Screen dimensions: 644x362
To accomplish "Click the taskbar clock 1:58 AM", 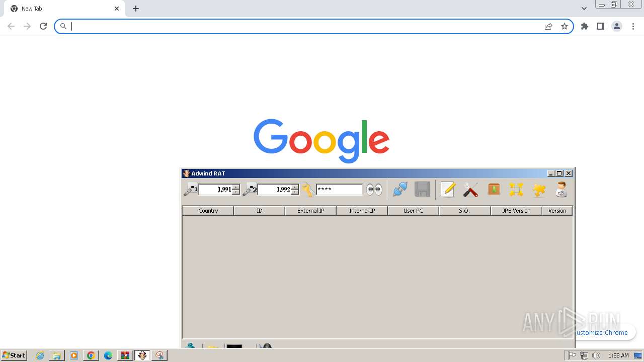I will coord(618,355).
